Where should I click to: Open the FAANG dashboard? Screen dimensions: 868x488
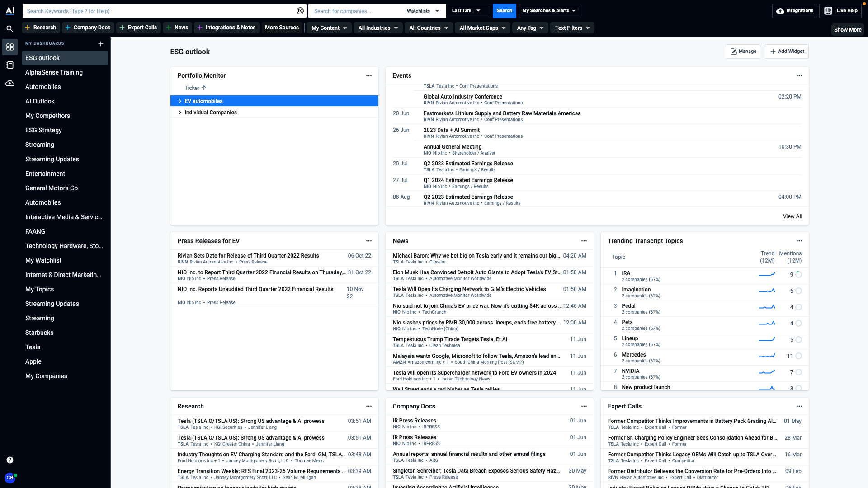click(x=65, y=231)
